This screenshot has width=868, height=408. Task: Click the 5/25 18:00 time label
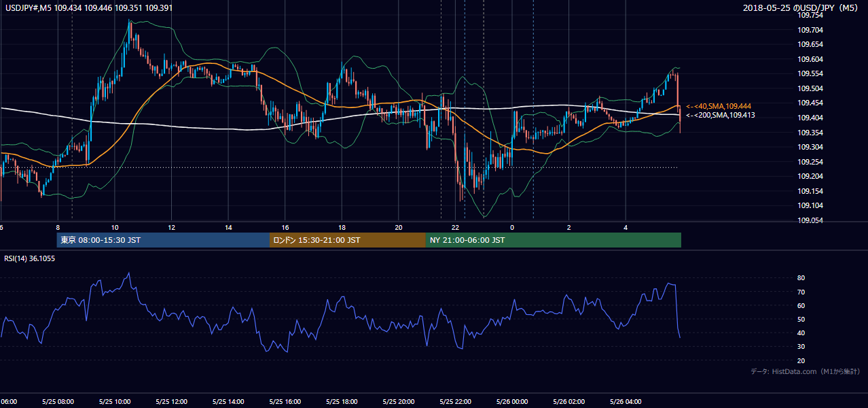click(x=342, y=402)
